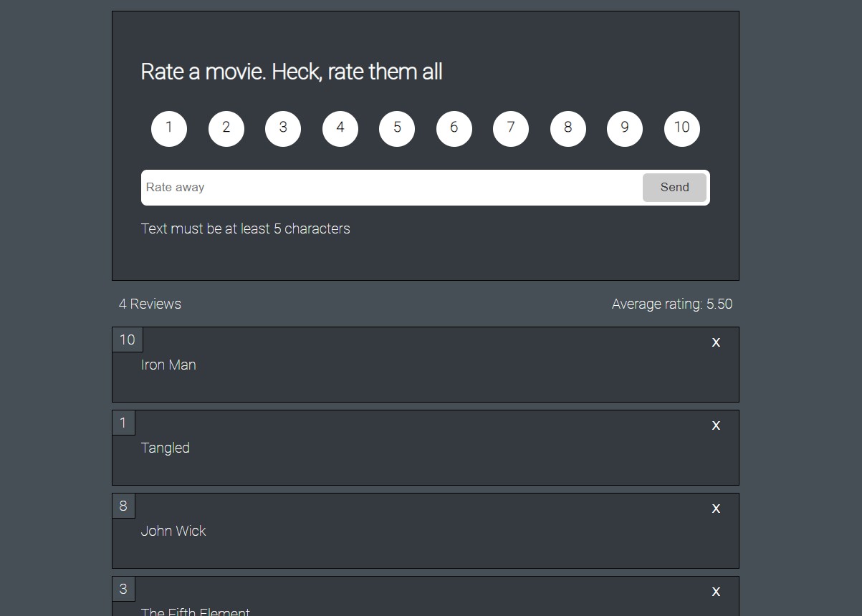Viewport: 862px width, 616px height.
Task: Pick rating 6 circle
Action: 454,129
